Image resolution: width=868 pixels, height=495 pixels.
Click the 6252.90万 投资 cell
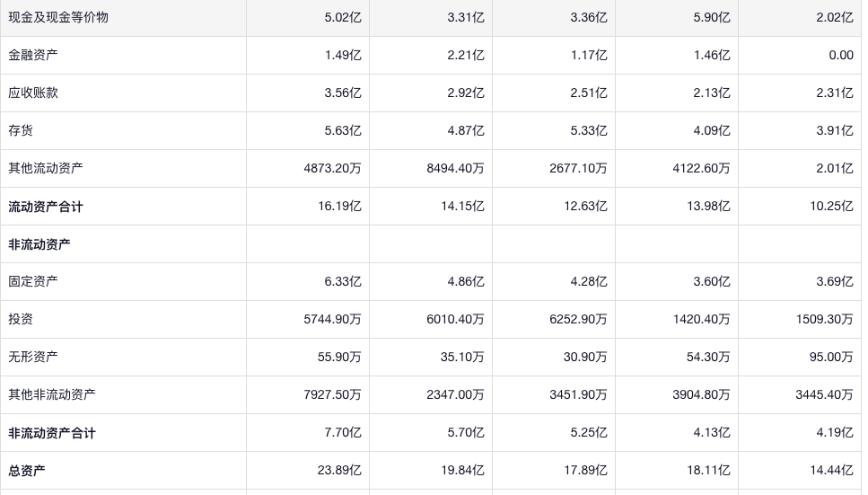tap(578, 319)
